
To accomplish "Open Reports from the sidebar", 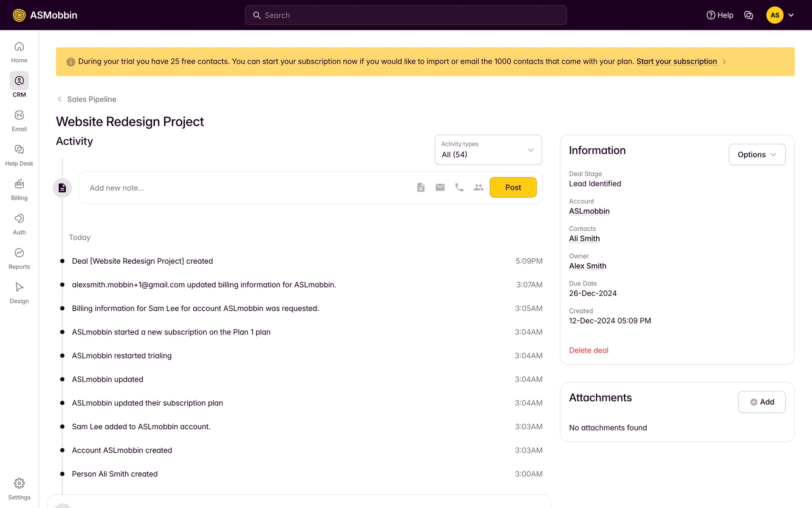I will tap(19, 259).
